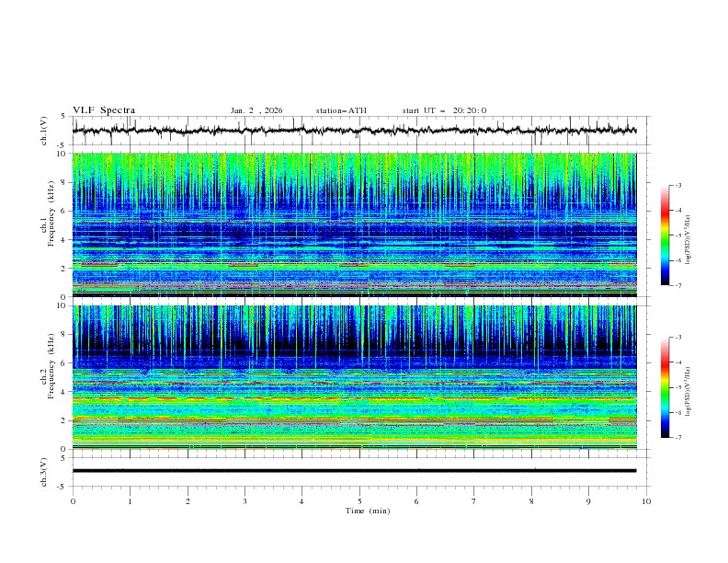Click the '-7' label on ch.1 colorbar
The width and height of the screenshot is (728, 563).
point(678,285)
